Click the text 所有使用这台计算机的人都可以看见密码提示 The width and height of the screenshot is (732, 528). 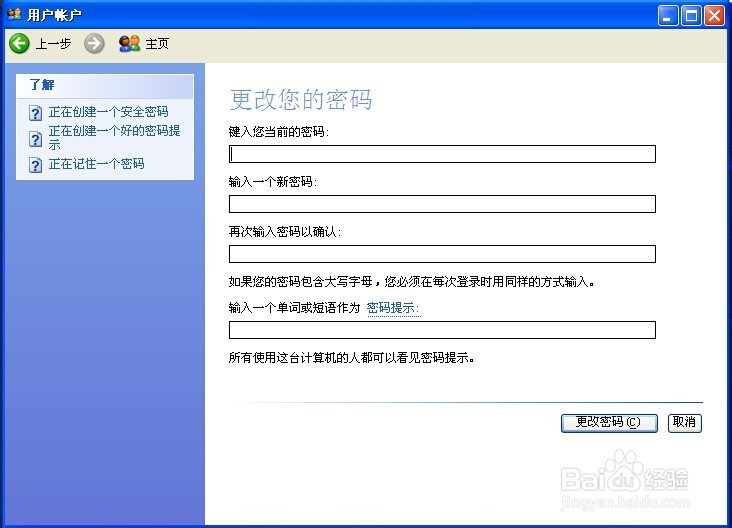pyautogui.click(x=352, y=358)
